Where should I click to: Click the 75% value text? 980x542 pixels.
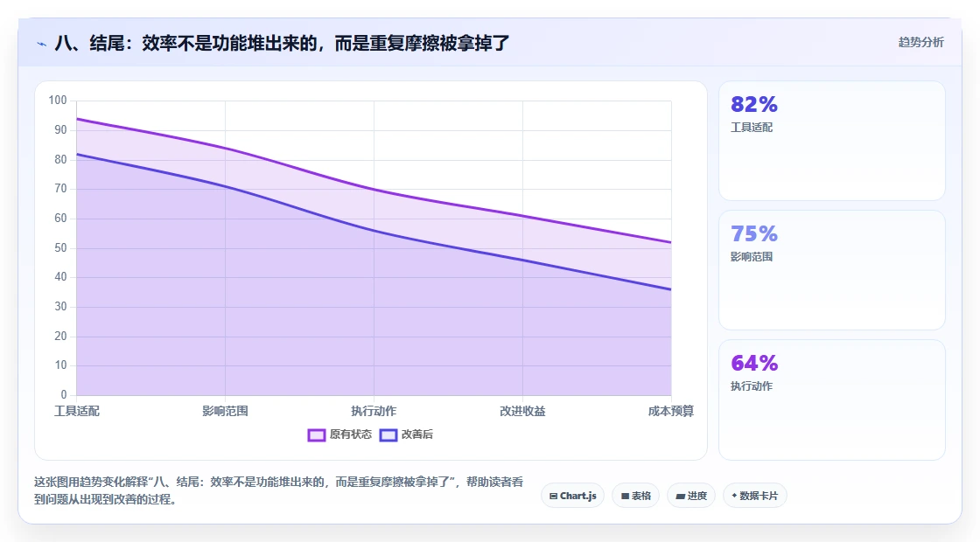753,234
